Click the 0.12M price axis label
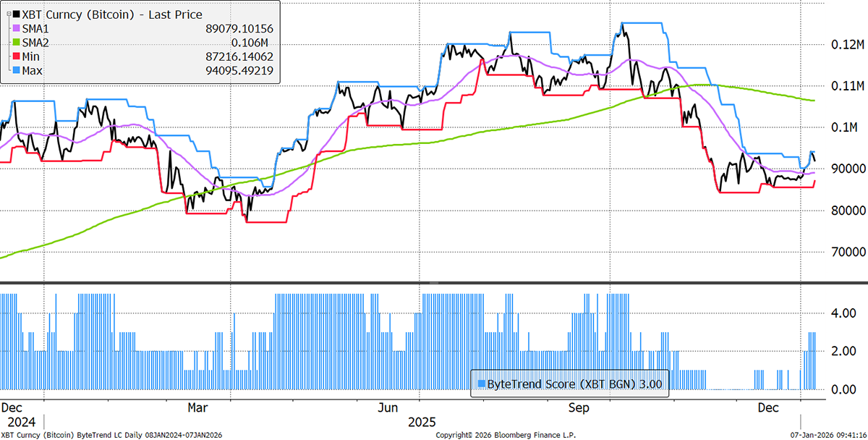Image resolution: width=868 pixels, height=440 pixels. tap(838, 45)
